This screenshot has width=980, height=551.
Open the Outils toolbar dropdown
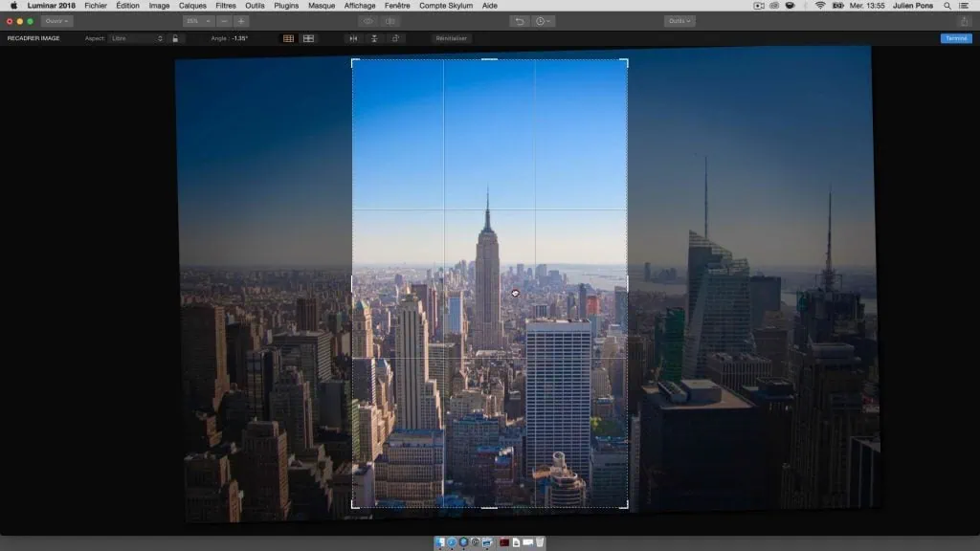click(x=679, y=21)
